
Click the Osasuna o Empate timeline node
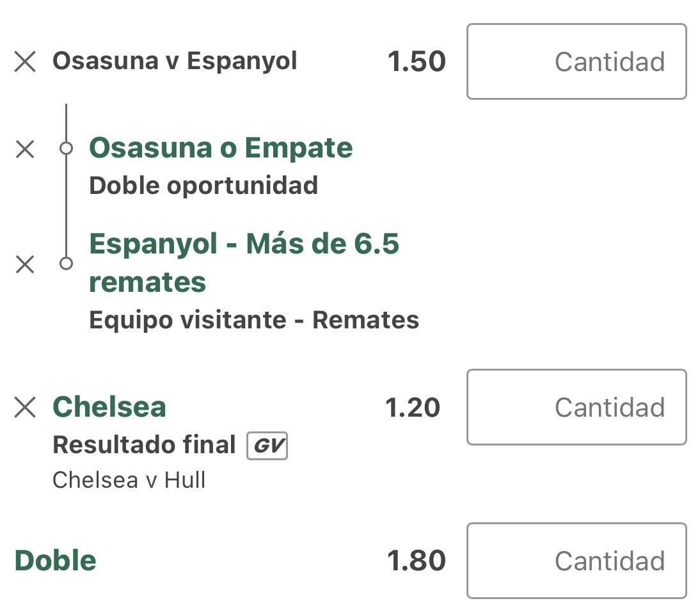tap(66, 148)
